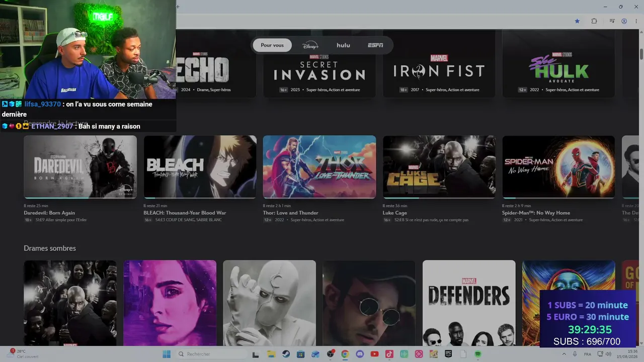Viewport: 644px width, 362px height.
Task: Open the browser media controls icon
Action: (x=612, y=21)
